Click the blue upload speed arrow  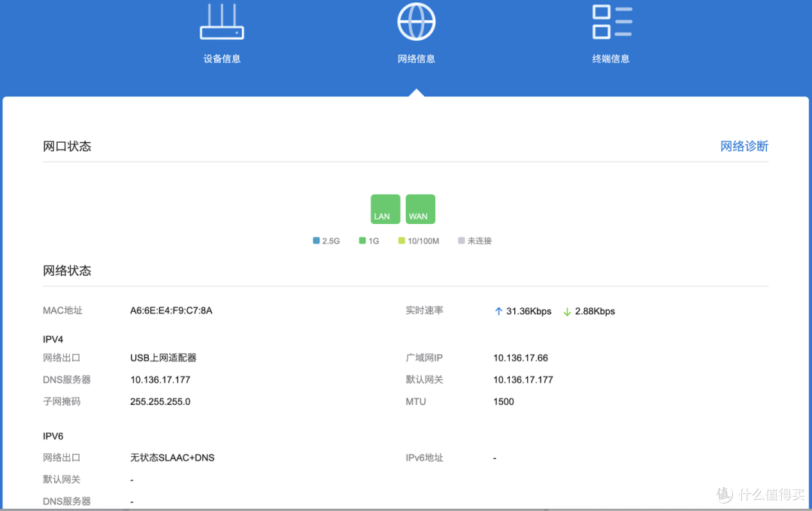(x=498, y=311)
